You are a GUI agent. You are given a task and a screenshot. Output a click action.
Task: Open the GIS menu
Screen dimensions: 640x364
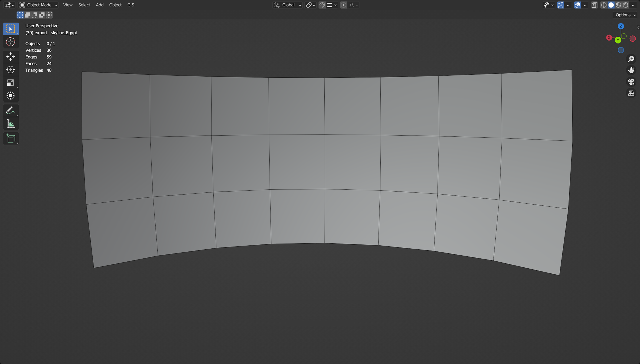tap(131, 5)
